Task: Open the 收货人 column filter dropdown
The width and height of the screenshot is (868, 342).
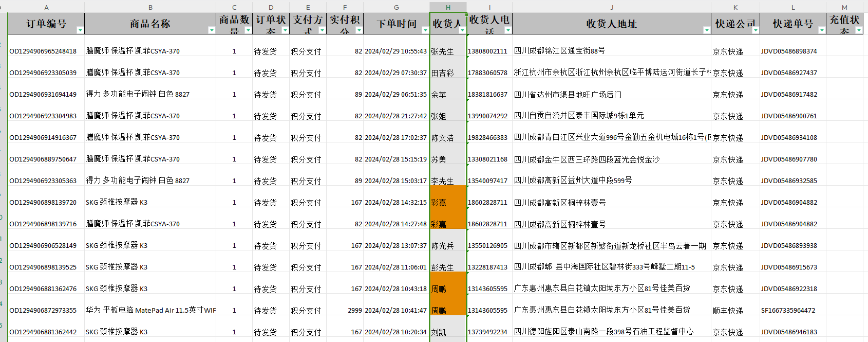Action: pyautogui.click(x=462, y=30)
